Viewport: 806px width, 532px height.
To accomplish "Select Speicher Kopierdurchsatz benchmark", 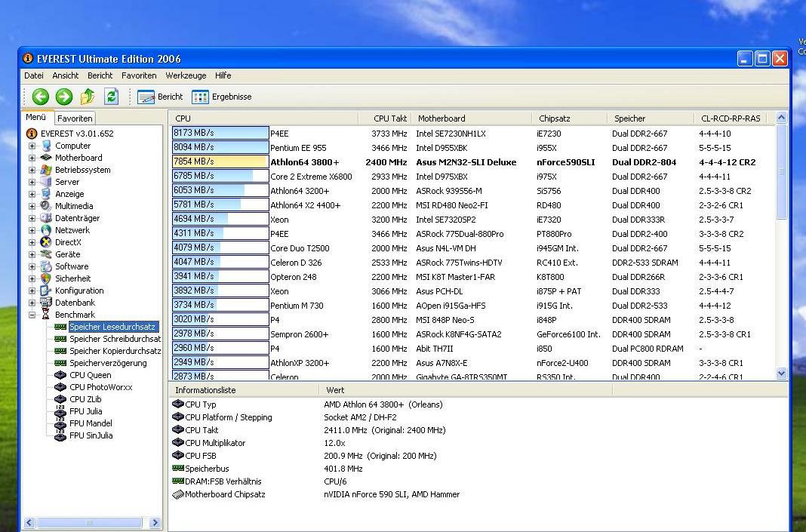I will tap(115, 351).
